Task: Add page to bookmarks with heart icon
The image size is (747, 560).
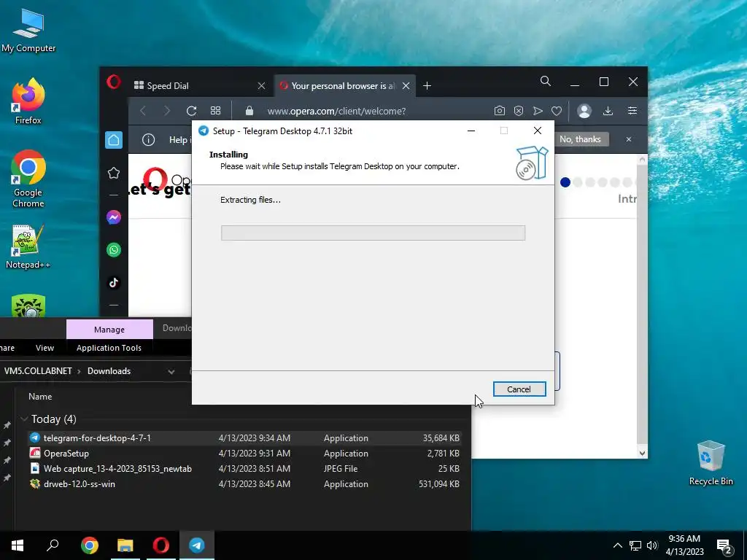Action: click(x=557, y=111)
